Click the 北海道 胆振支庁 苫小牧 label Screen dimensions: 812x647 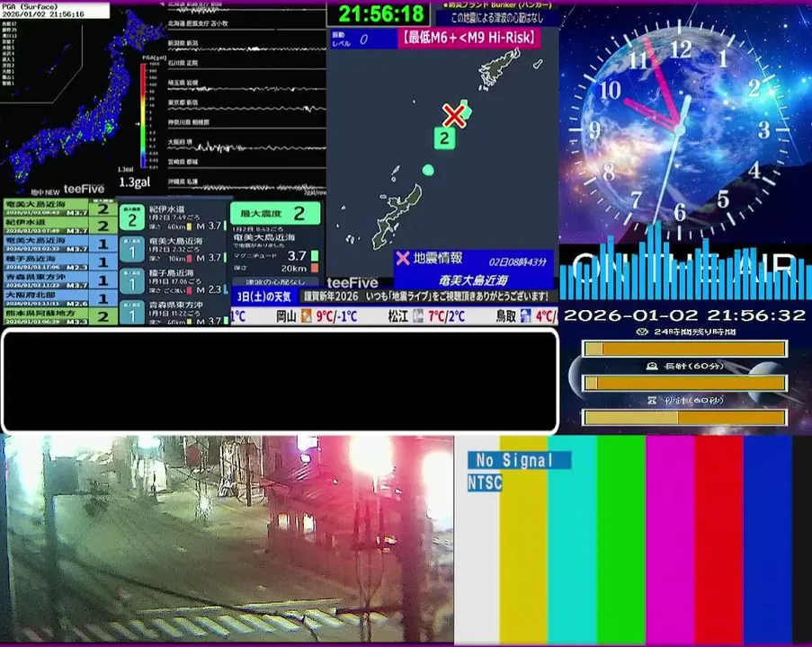coord(198,23)
